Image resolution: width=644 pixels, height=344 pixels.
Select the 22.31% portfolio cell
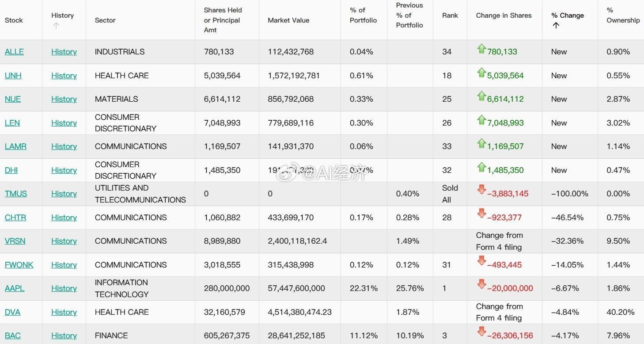pyautogui.click(x=364, y=288)
